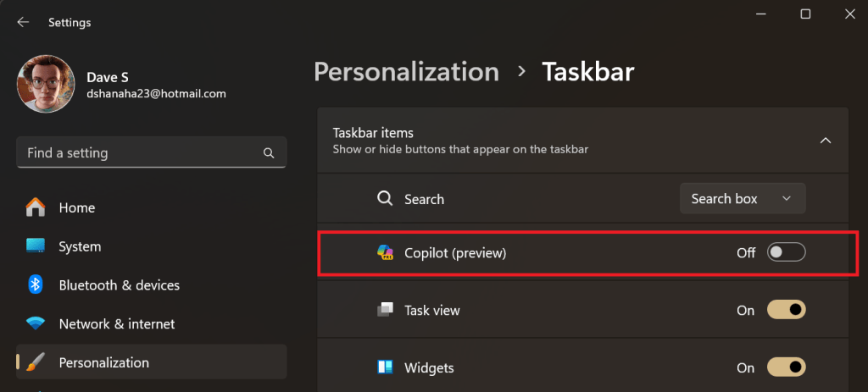Click the back arrow in Settings

pyautogui.click(x=23, y=23)
